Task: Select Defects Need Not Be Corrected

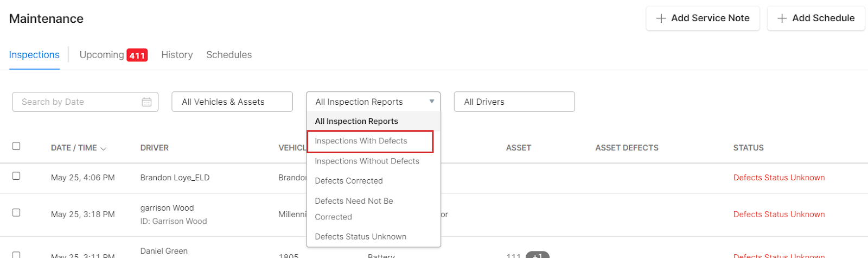Action: 354,209
